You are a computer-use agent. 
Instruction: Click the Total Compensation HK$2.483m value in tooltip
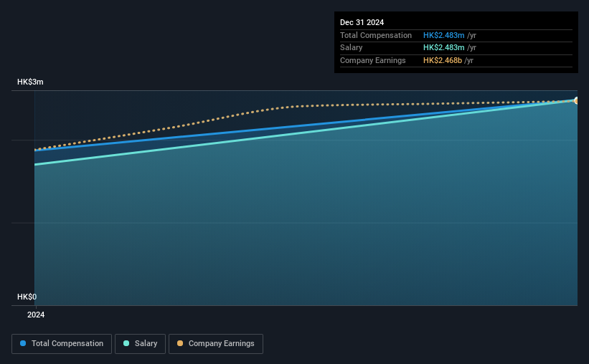[x=443, y=35]
